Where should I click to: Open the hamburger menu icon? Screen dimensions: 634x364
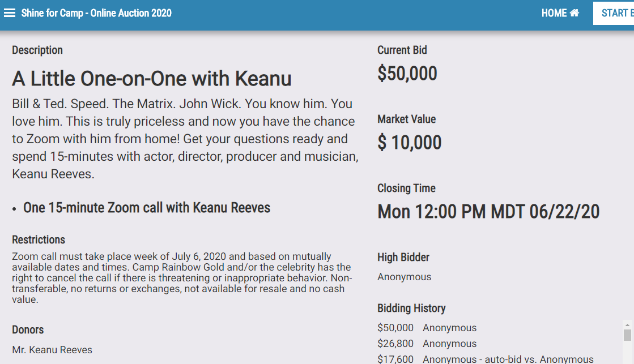(10, 13)
